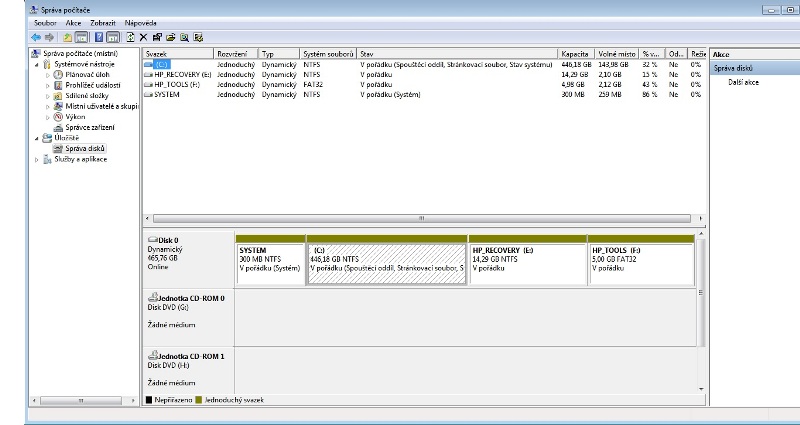The width and height of the screenshot is (800, 425).
Task: Click the (C:) volume drive icon in list
Action: (x=148, y=65)
